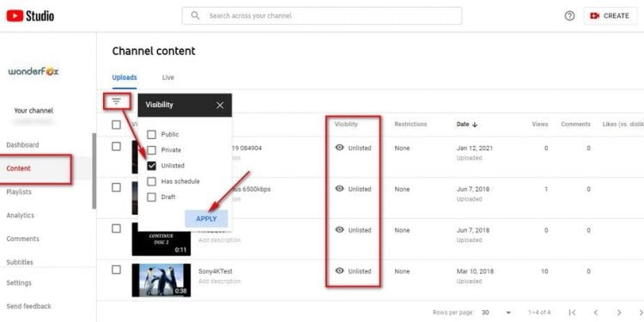Image resolution: width=644 pixels, height=322 pixels.
Task: Switch to the Uploads tab
Action: (125, 77)
